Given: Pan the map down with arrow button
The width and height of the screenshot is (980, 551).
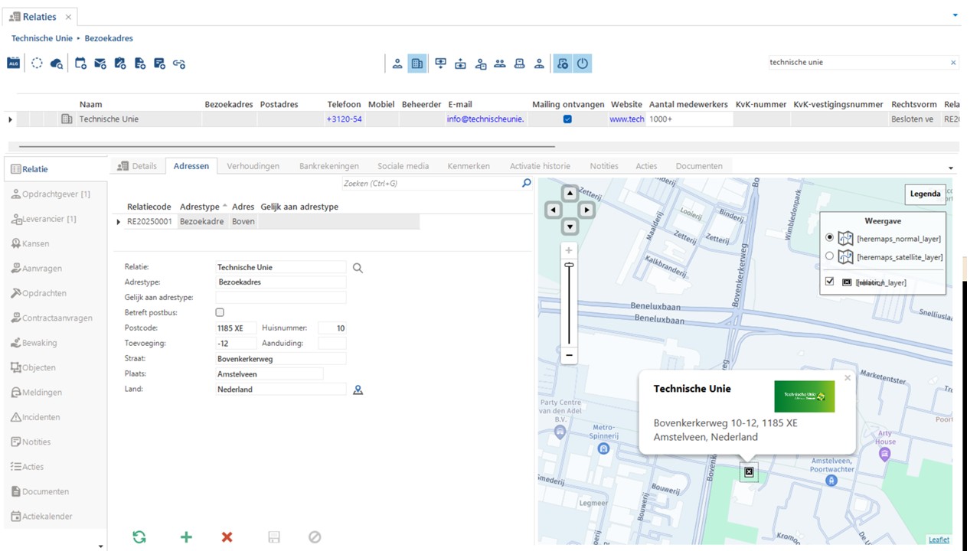Looking at the screenshot, I should pyautogui.click(x=570, y=227).
